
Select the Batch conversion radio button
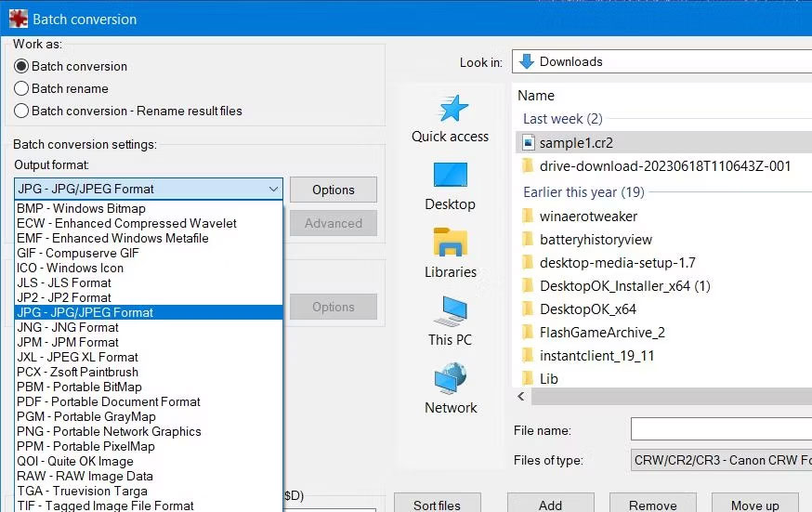pos(22,66)
